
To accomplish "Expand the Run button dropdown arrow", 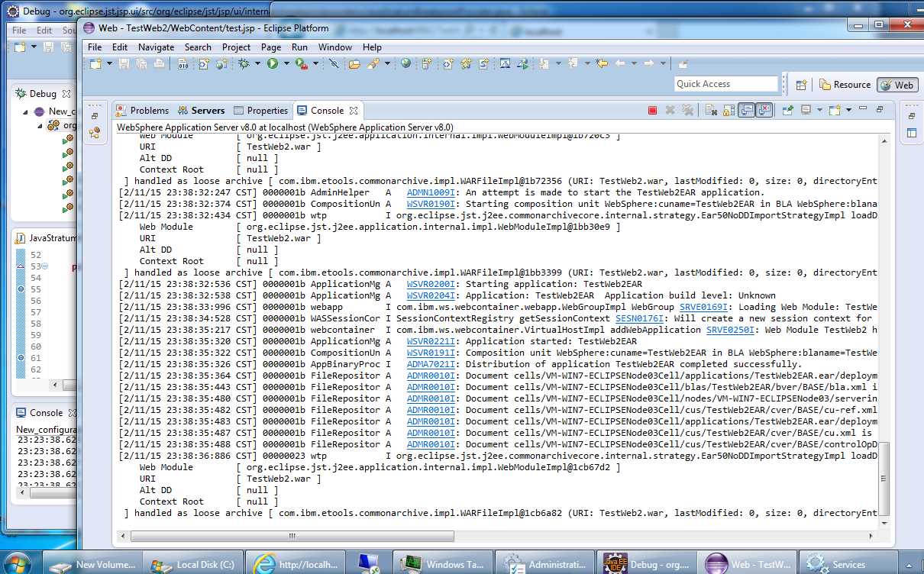I will 286,64.
